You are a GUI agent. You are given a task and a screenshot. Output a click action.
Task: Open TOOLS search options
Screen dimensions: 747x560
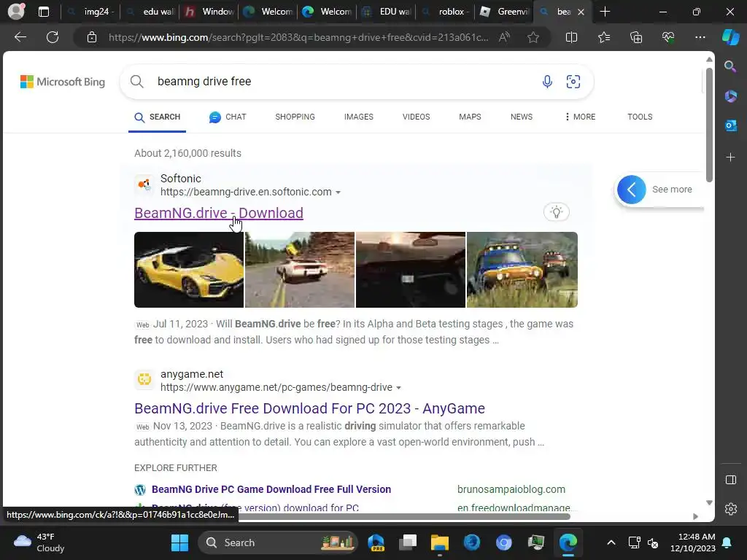tap(640, 117)
